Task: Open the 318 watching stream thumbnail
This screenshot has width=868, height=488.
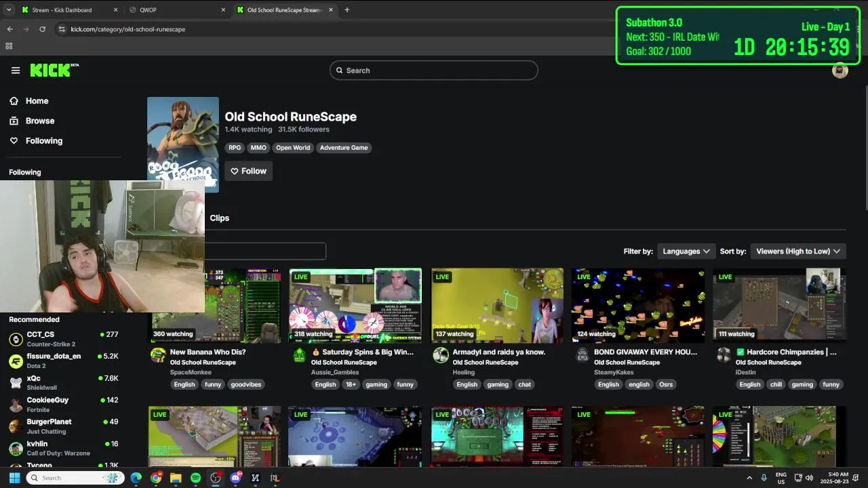Action: [x=355, y=306]
